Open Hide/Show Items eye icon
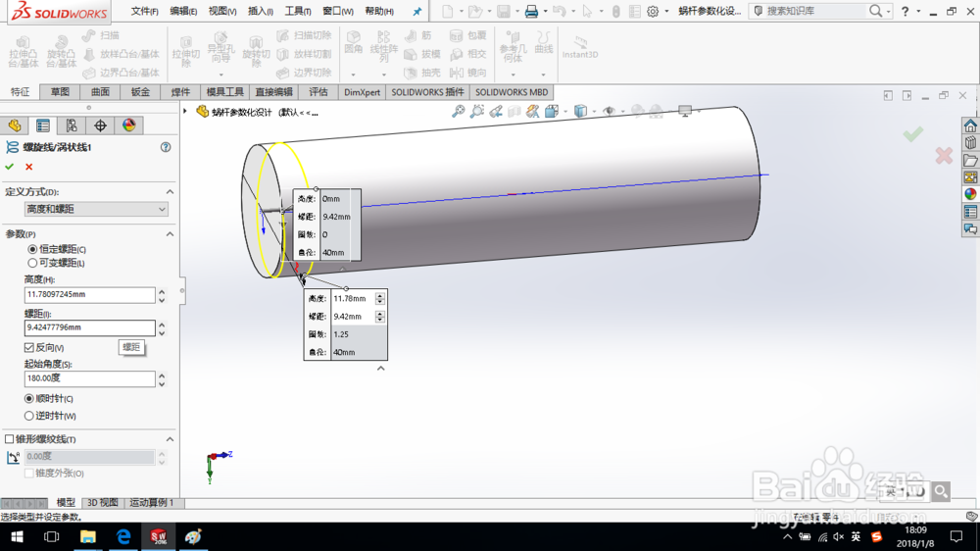The width and height of the screenshot is (980, 551). click(609, 112)
